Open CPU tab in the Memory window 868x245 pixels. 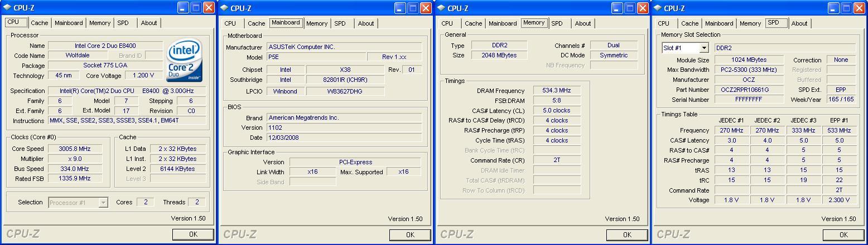[447, 23]
